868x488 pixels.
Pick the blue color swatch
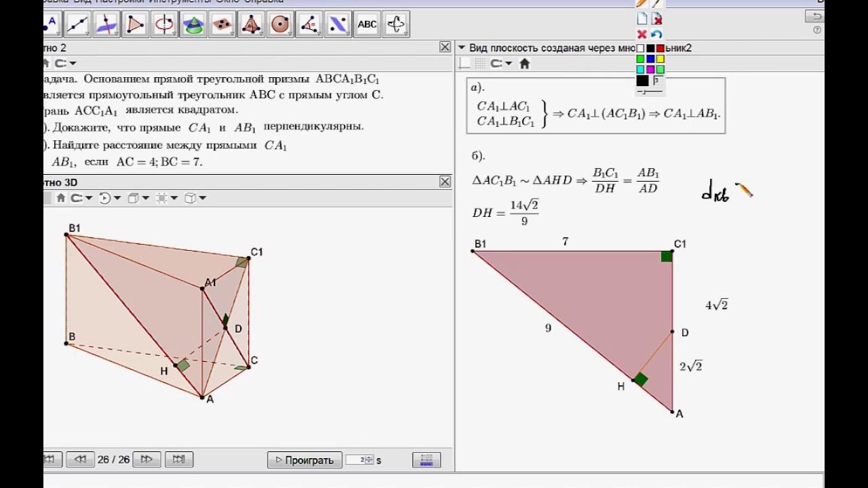click(x=650, y=59)
